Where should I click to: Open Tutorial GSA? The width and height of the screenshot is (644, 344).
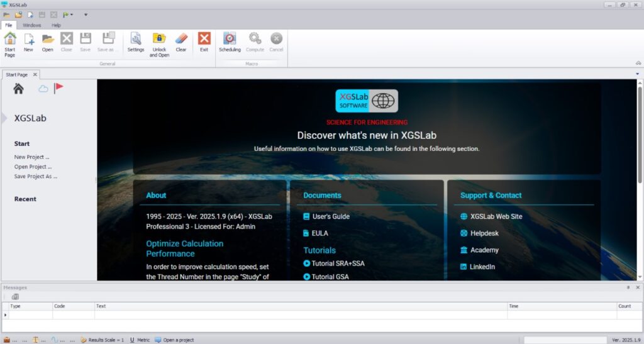click(x=326, y=277)
